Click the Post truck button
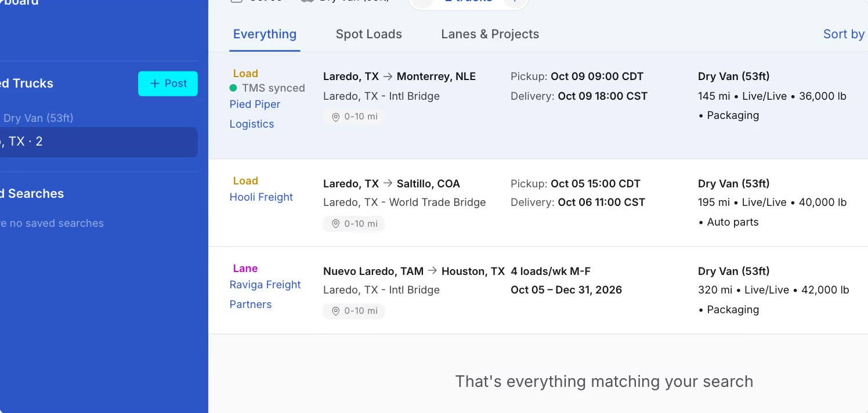Viewport: 868px width, 413px height. click(x=168, y=84)
